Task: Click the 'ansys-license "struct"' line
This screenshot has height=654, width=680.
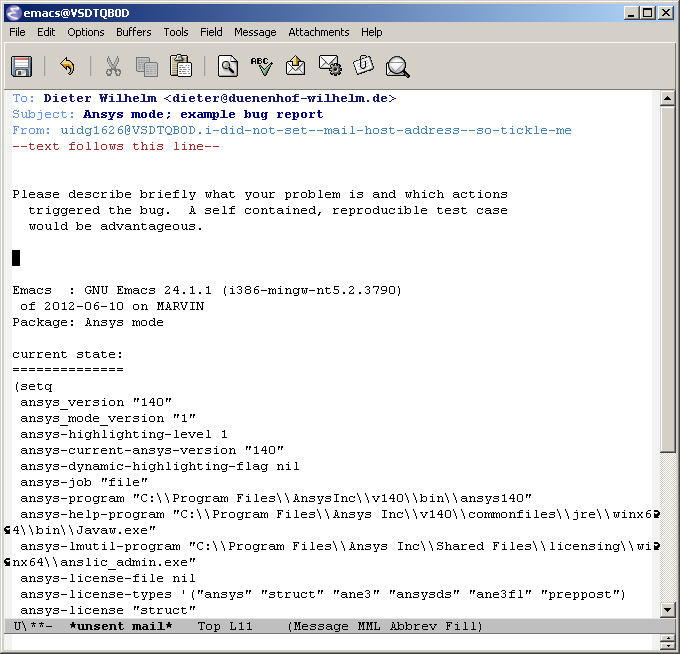Action: [x=108, y=610]
